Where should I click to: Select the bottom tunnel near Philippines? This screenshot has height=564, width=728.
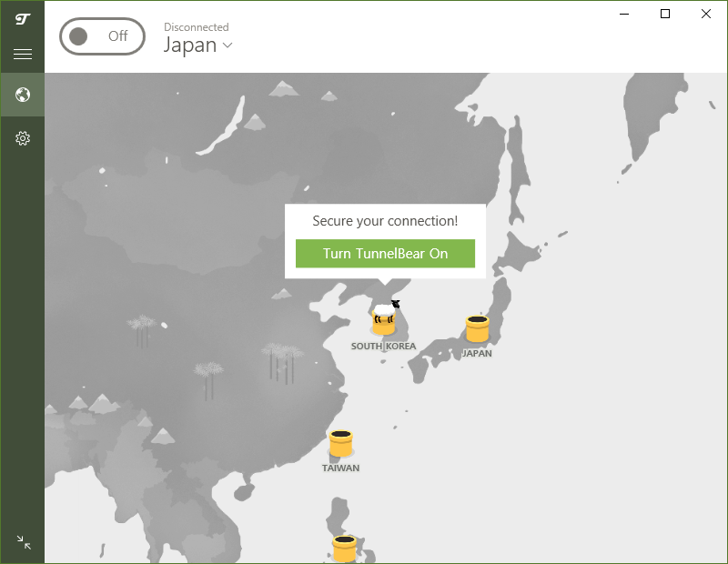click(345, 549)
